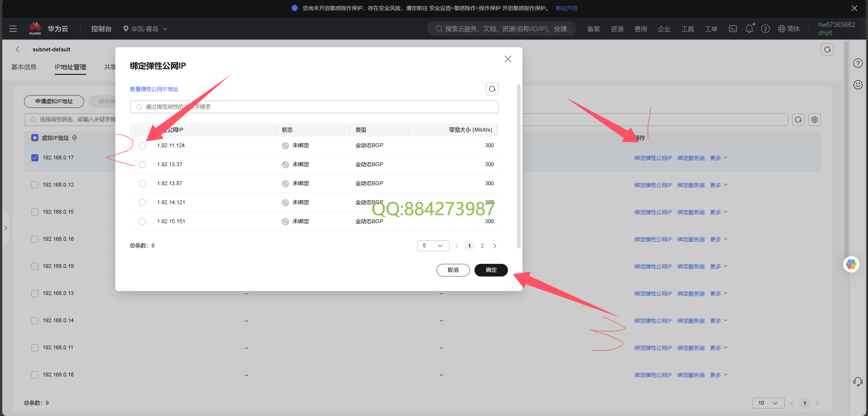Click the search magnifier in dialog search box
Viewport: 868px width, 416px height.
139,107
